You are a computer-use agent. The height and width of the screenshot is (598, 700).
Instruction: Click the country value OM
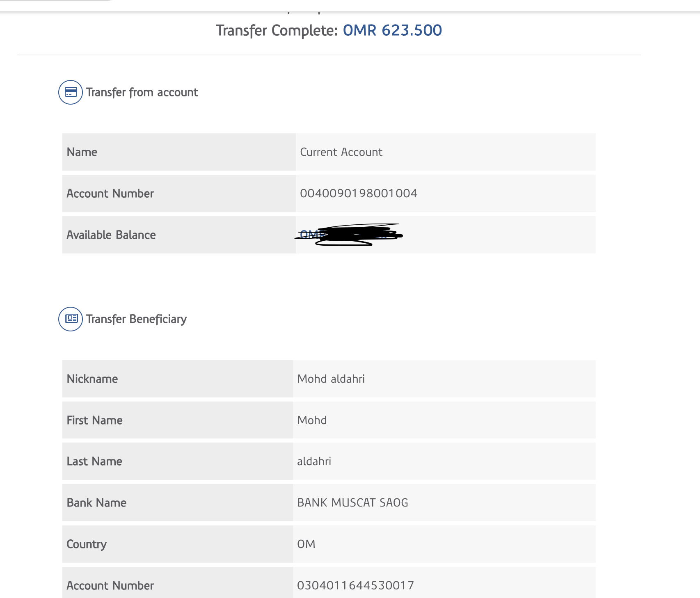pyautogui.click(x=306, y=544)
